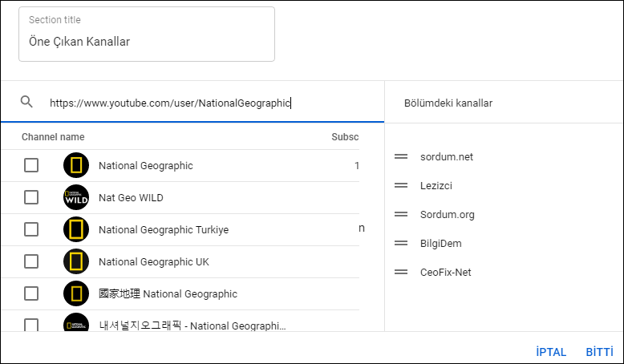Click the National Geographic UK avatar
This screenshot has height=364, width=624.
(76, 261)
